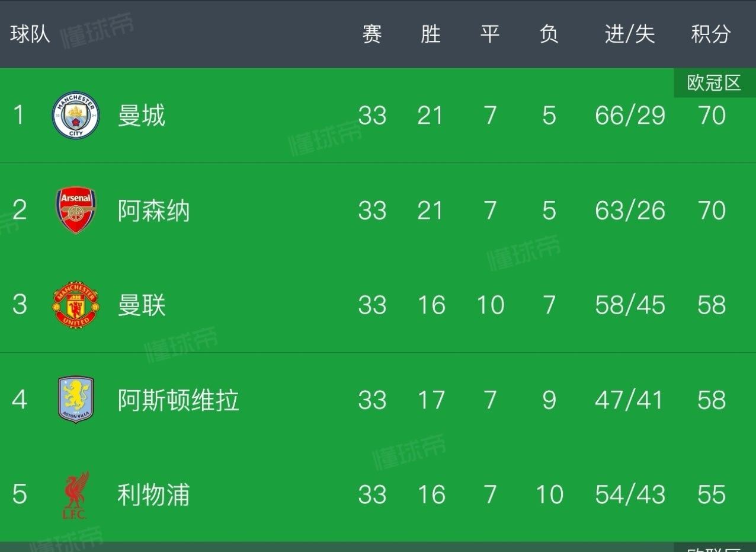The width and height of the screenshot is (756, 552).
Task: Select the Arsenal club crest
Action: [76, 210]
